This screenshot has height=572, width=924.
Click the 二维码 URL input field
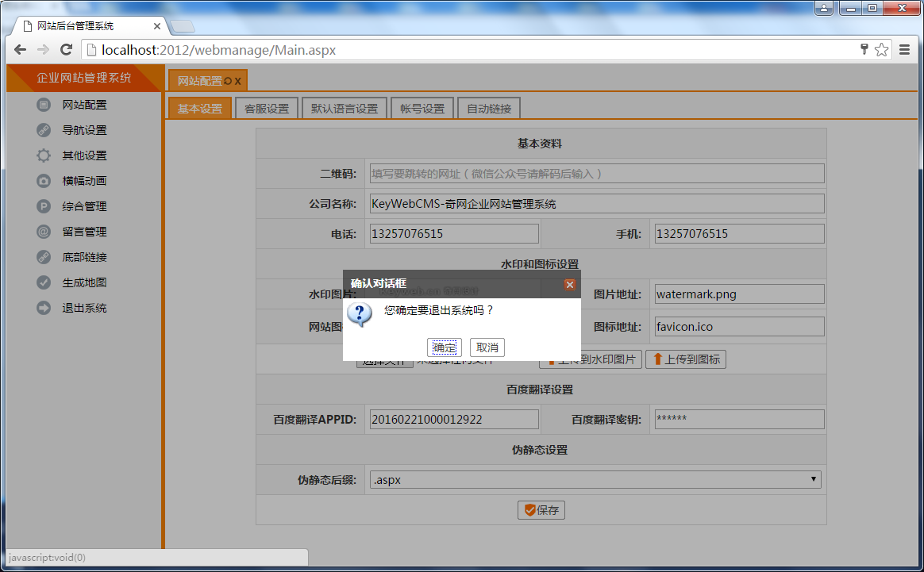597,174
